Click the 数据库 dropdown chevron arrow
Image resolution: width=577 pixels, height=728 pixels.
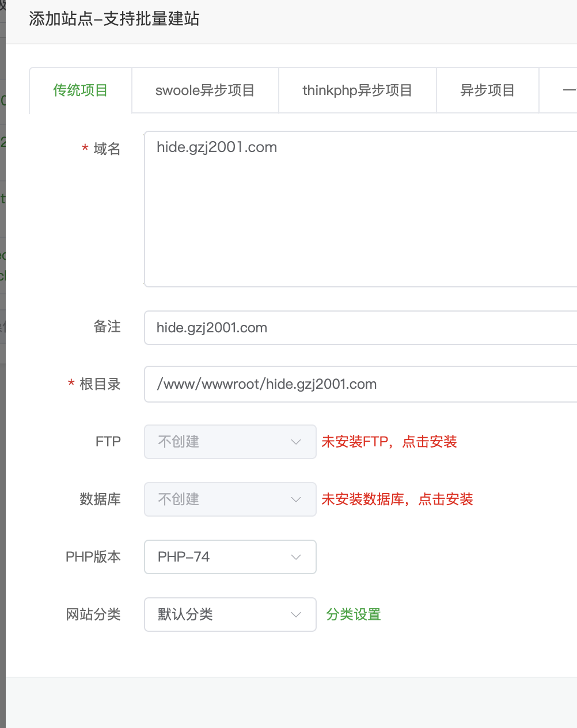click(x=296, y=499)
